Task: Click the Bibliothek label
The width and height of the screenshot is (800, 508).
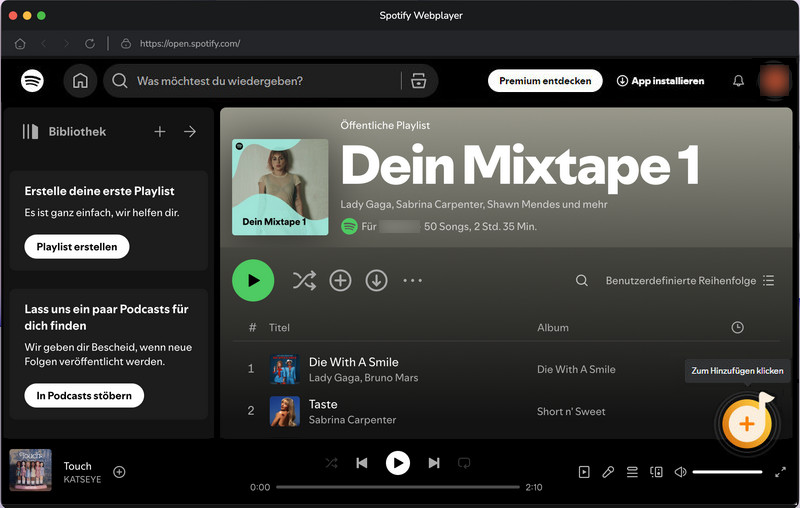Action: 77,132
